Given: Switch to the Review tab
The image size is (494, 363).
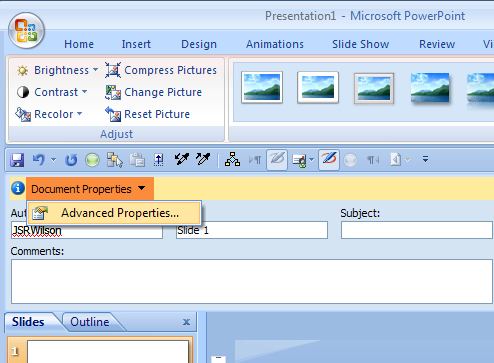Looking at the screenshot, I should tap(437, 44).
